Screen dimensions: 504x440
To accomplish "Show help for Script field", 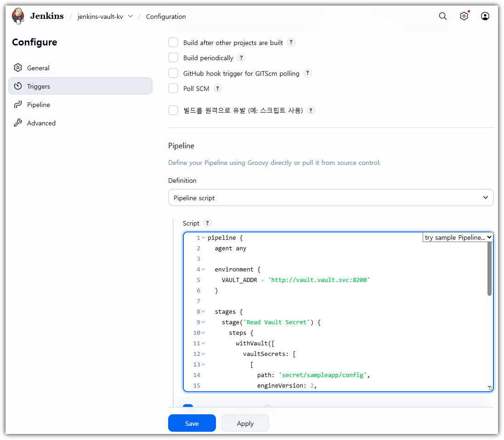I will point(207,223).
